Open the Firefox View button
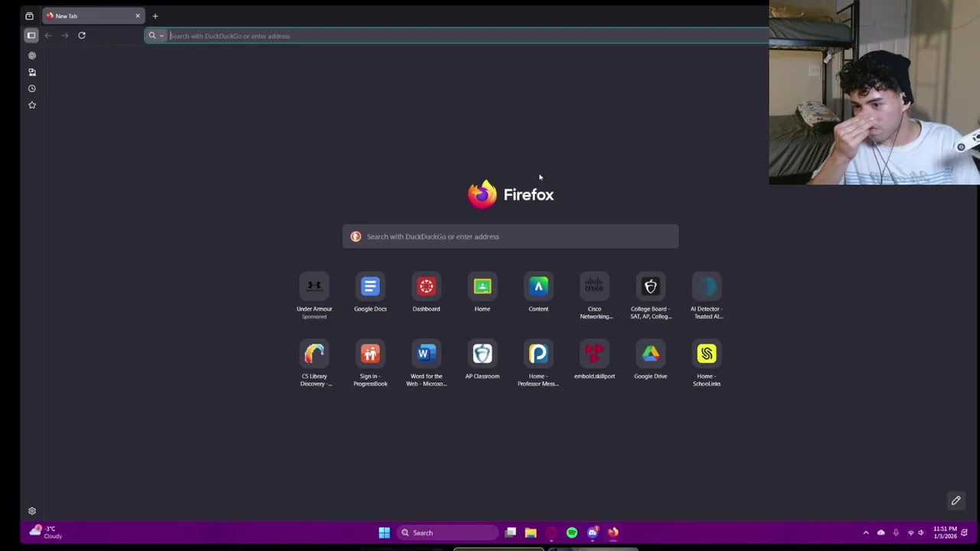The height and width of the screenshot is (551, 980). coord(29,16)
